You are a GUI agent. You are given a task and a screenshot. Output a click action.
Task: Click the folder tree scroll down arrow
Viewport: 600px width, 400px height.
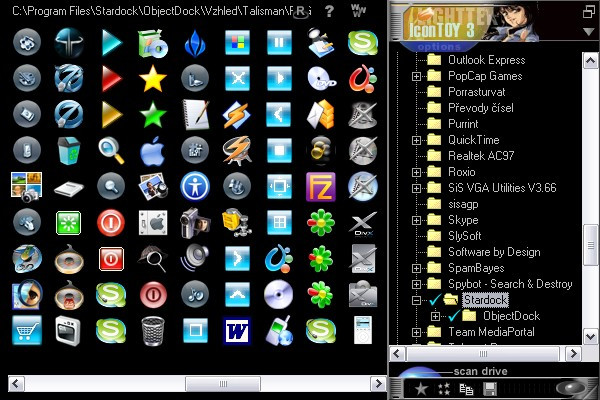click(x=590, y=337)
